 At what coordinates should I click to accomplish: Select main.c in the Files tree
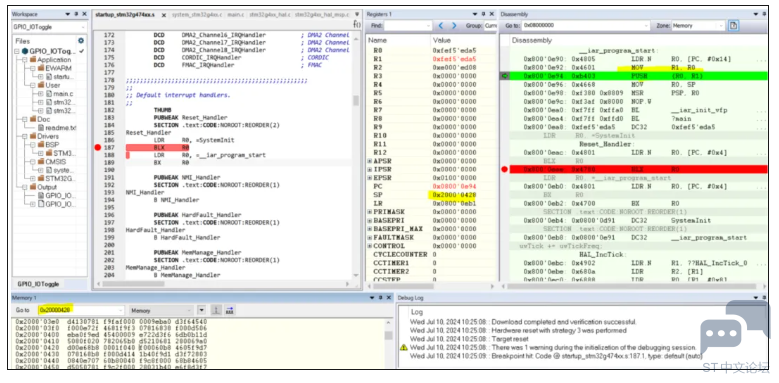coord(63,93)
